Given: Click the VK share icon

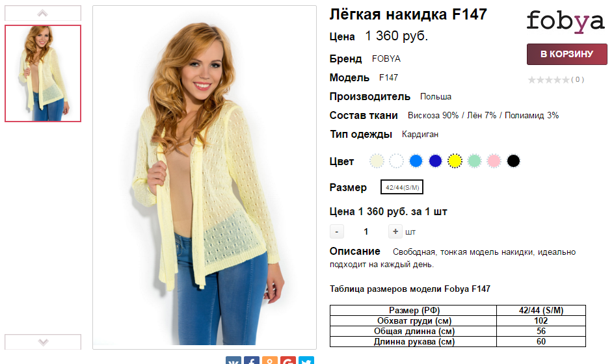Looking at the screenshot, I should click(234, 360).
